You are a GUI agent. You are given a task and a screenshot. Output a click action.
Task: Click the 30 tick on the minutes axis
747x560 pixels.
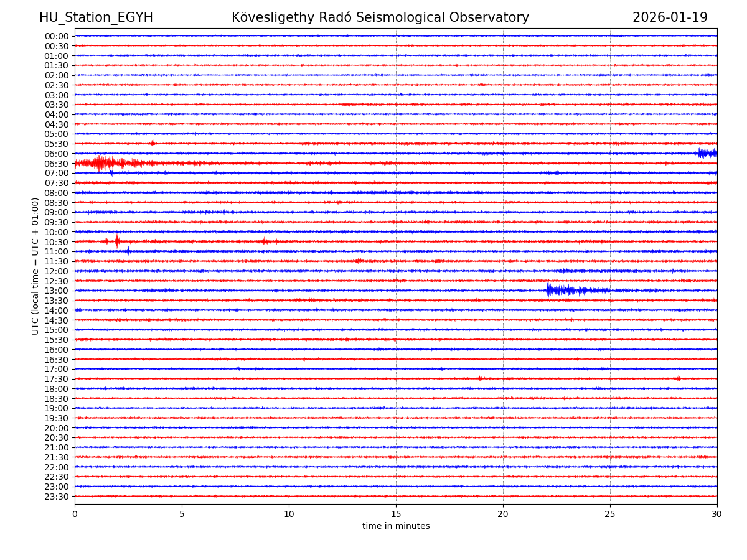click(717, 515)
